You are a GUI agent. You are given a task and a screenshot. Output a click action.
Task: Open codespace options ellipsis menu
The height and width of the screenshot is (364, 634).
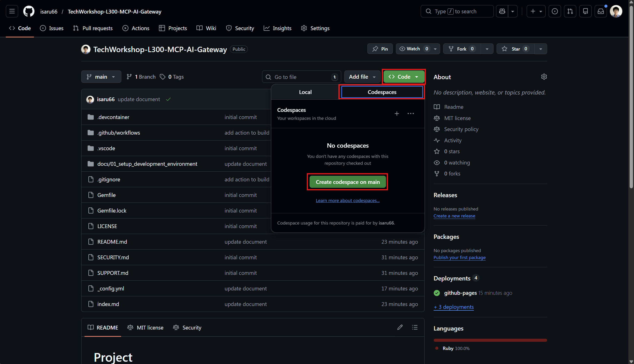pos(411,114)
